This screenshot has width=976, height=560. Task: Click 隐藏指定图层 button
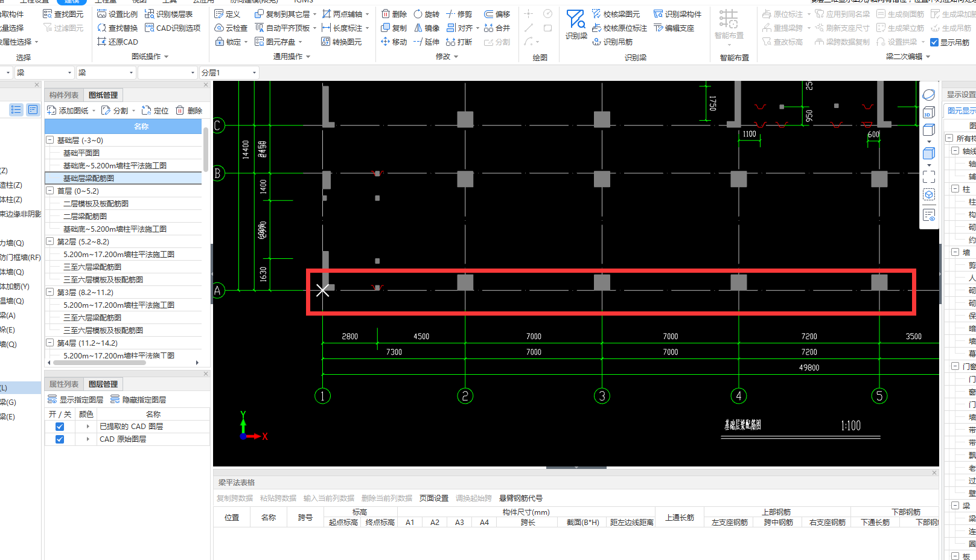click(138, 399)
